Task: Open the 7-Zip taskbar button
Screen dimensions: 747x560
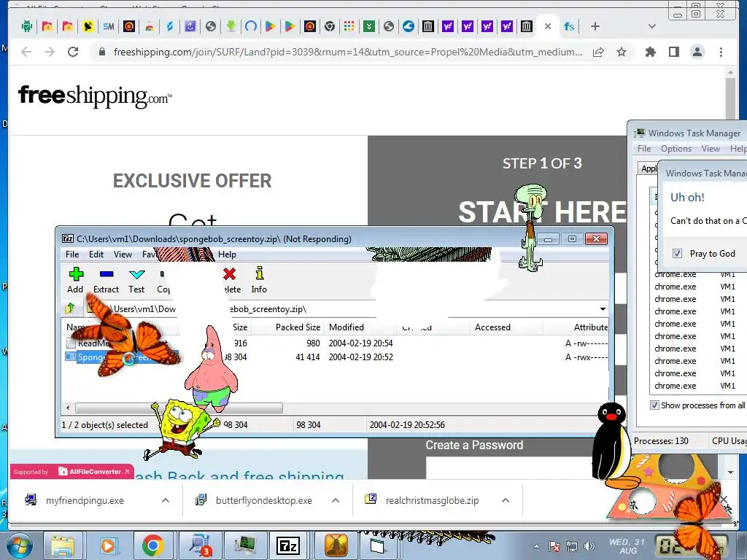Action: tap(287, 545)
